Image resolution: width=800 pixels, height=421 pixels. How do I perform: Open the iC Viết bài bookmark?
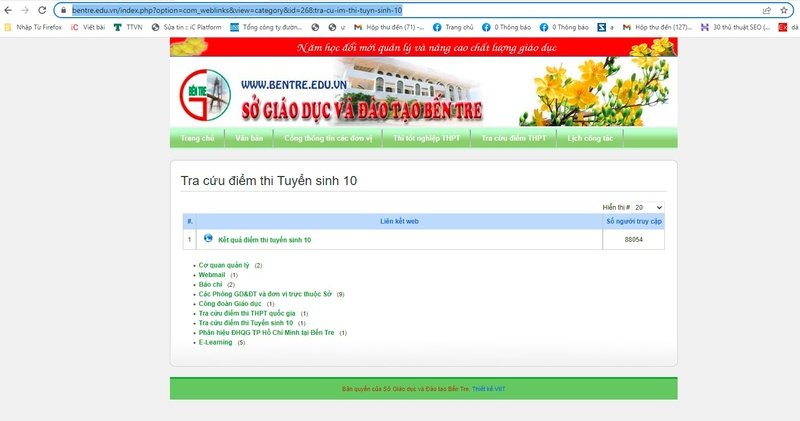88,27
